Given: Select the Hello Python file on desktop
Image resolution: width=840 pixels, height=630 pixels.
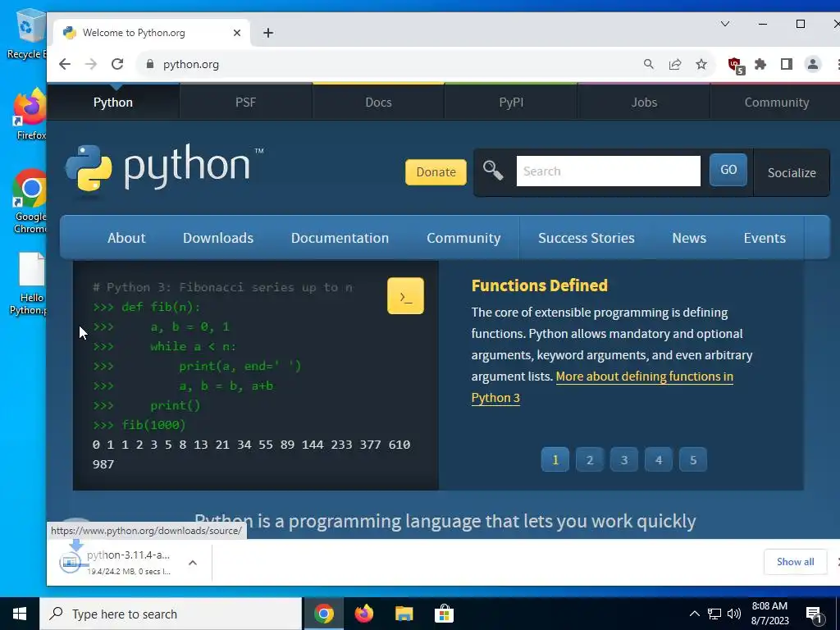Looking at the screenshot, I should (x=30, y=284).
